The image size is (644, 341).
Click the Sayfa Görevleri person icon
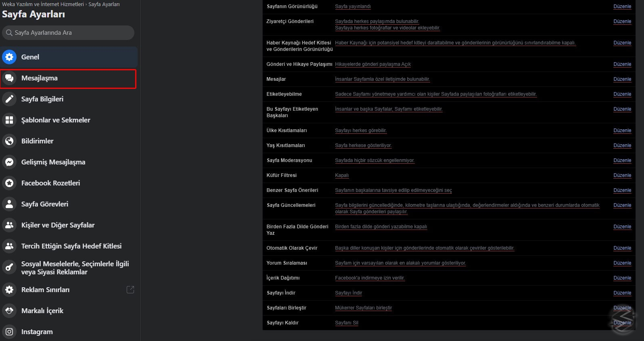pos(9,204)
